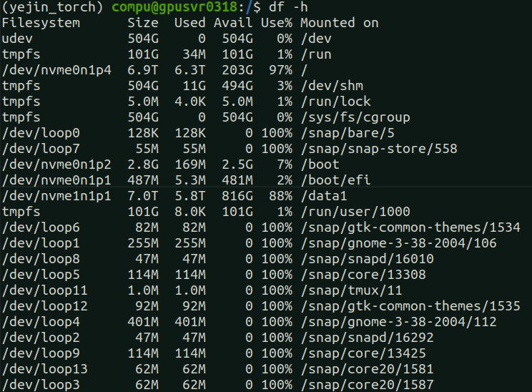Select the /dev/shm mount point

click(332, 86)
